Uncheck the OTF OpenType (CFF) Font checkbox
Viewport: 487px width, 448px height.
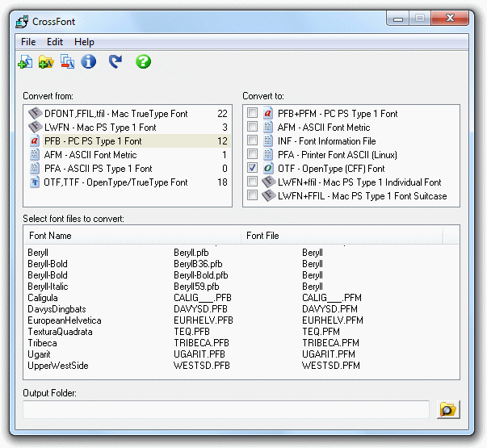pyautogui.click(x=252, y=168)
